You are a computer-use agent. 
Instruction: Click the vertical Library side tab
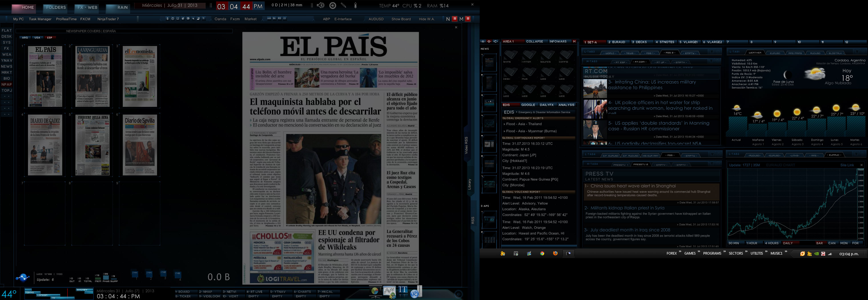(x=469, y=184)
